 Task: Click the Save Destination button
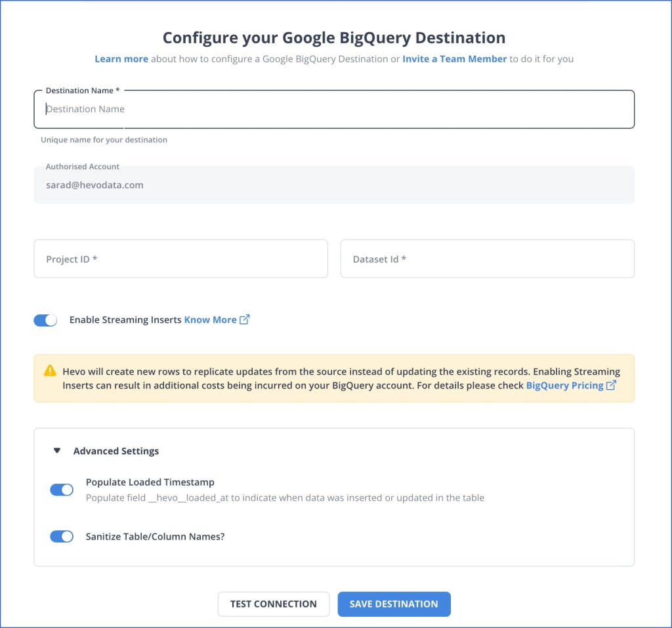[394, 604]
